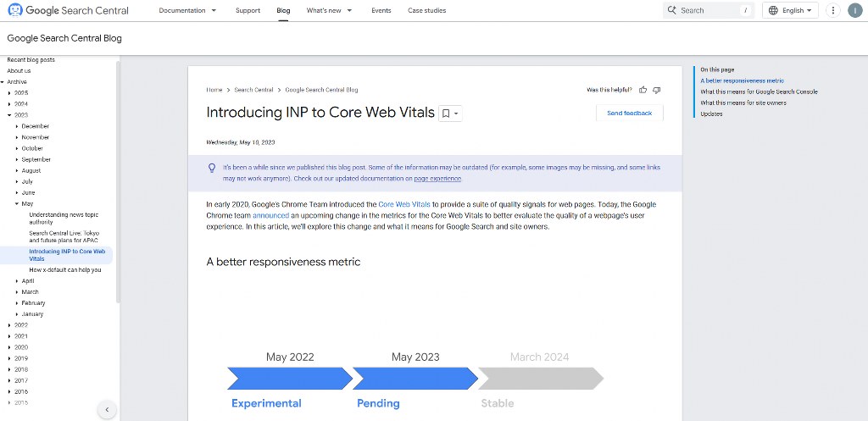Open the three-dot more options menu
Screen dimensions: 868x421
point(832,10)
